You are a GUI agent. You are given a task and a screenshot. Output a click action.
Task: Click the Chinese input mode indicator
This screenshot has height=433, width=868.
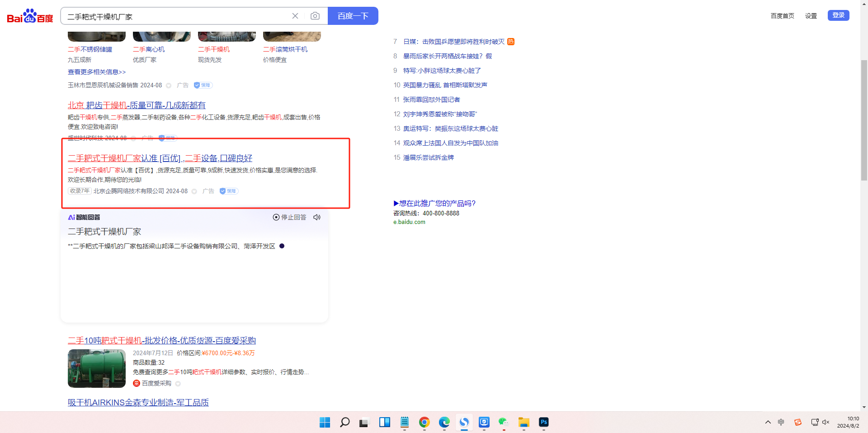781,422
